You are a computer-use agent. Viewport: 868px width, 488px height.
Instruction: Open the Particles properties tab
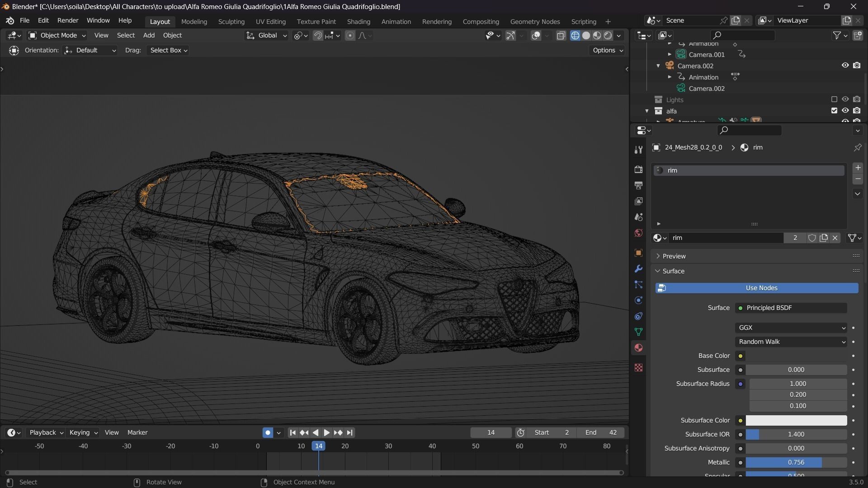tap(638, 284)
